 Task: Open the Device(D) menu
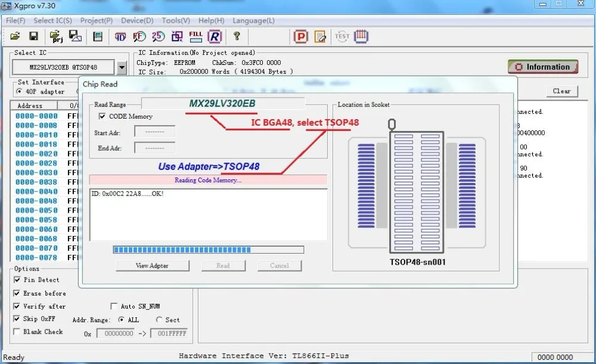(137, 20)
